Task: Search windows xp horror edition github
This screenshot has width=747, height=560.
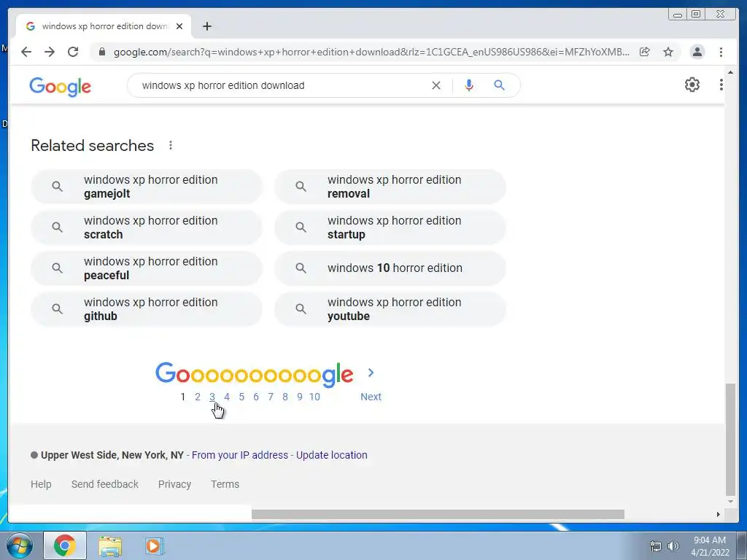Action: point(146,309)
